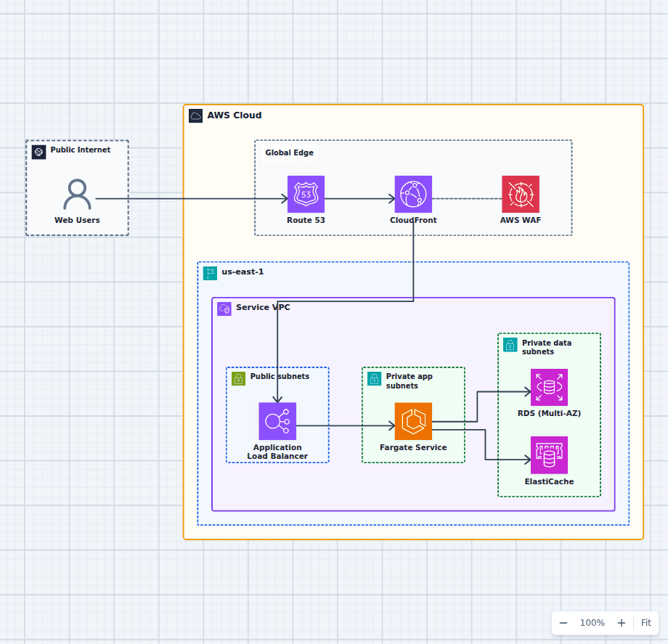Click the Public subnets label
The height and width of the screenshot is (644, 668).
click(280, 377)
